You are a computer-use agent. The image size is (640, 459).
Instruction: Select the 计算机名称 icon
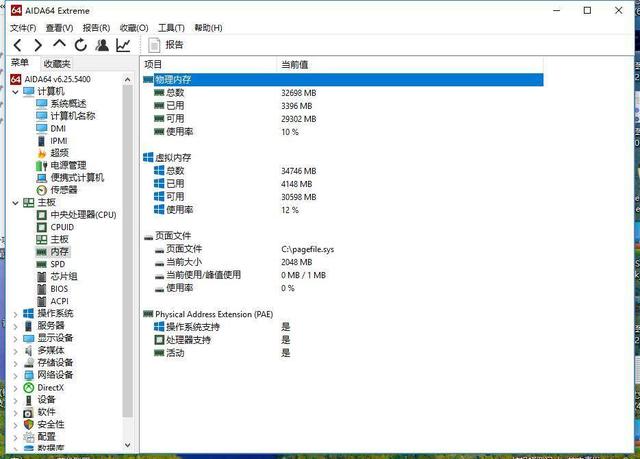pyautogui.click(x=42, y=116)
